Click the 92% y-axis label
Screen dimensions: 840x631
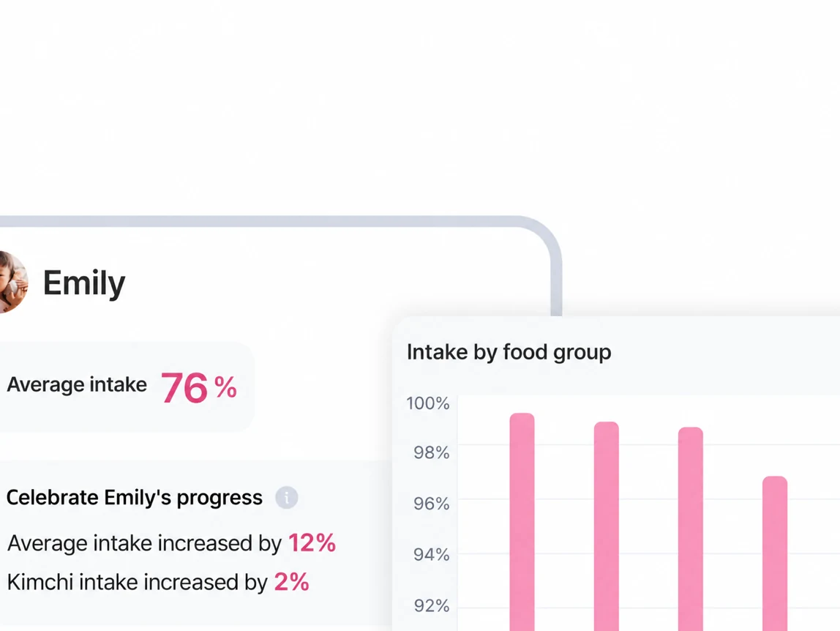(431, 605)
